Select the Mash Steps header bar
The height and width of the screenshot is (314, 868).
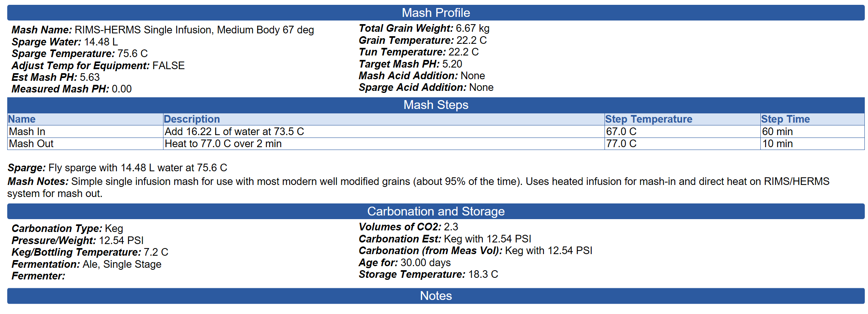[436, 105]
